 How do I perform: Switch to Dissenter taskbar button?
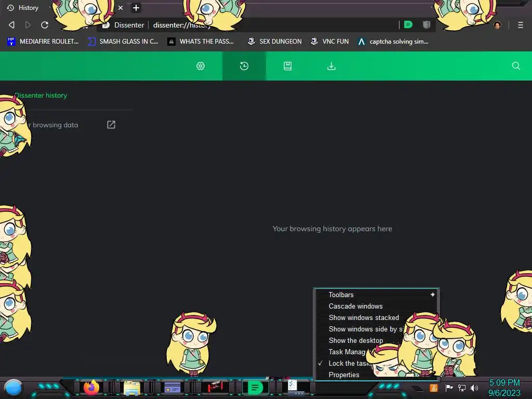255,388
